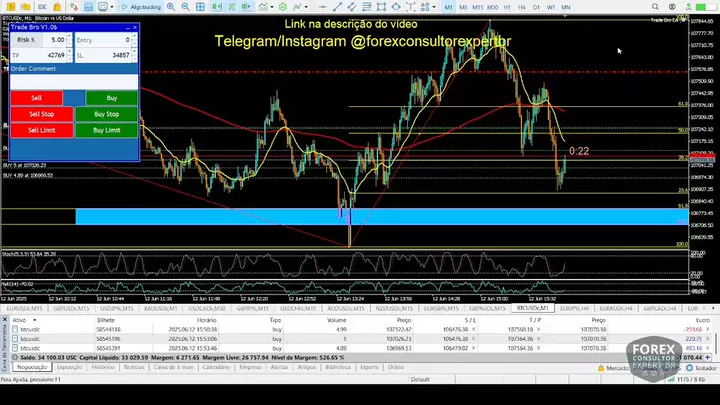720x405 pixels.
Task: Switch chart timeframe to D1
Action: [536, 7]
